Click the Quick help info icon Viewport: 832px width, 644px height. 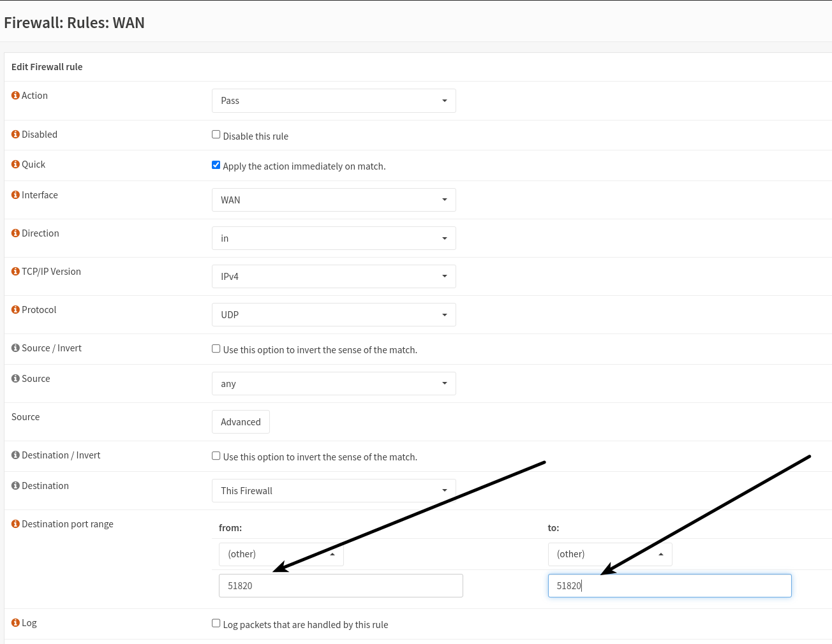tap(15, 165)
